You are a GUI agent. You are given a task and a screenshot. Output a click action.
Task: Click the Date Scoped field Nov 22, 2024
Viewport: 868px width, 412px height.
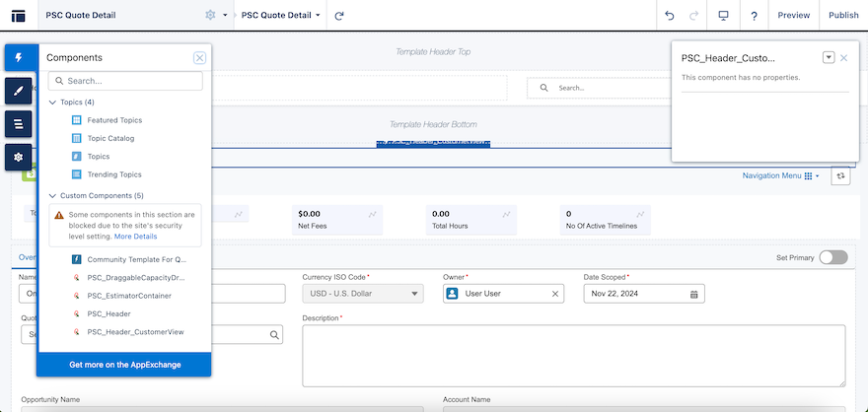coord(644,294)
